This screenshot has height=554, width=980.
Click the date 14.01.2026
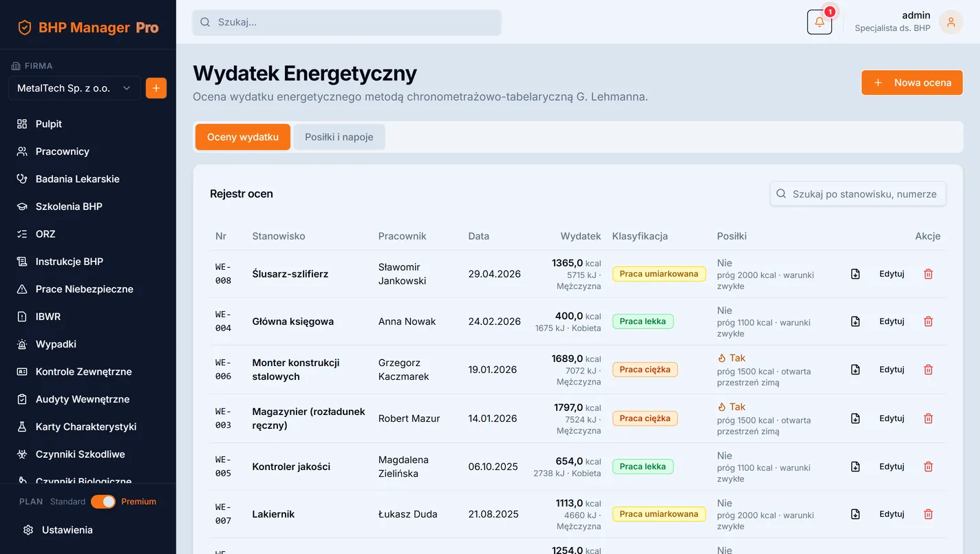pos(493,418)
